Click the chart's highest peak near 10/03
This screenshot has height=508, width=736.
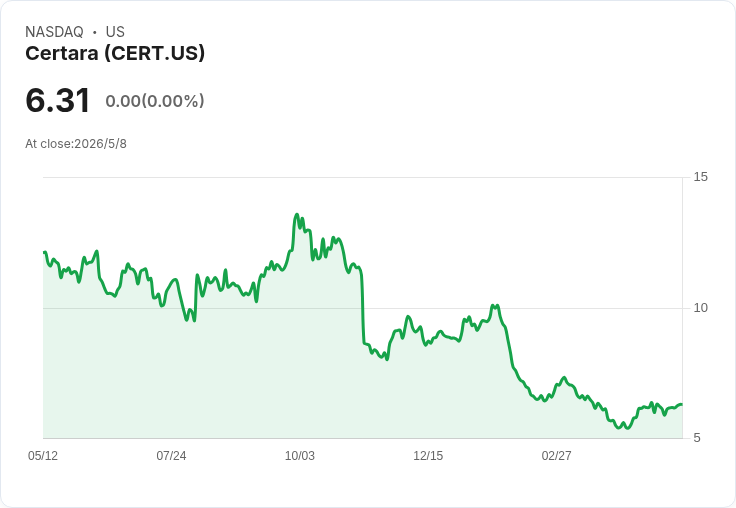point(297,215)
